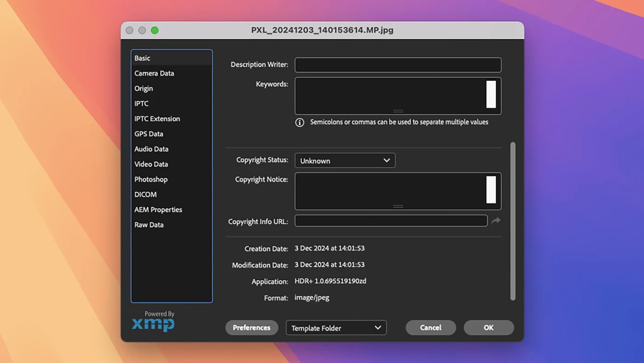Click the Copyright Info URL field

coord(391,221)
